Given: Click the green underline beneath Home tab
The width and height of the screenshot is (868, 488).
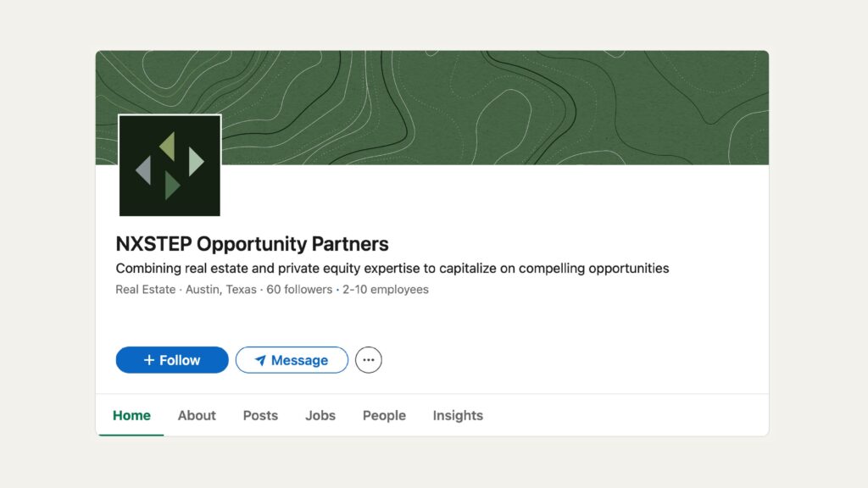Looking at the screenshot, I should click(x=131, y=435).
